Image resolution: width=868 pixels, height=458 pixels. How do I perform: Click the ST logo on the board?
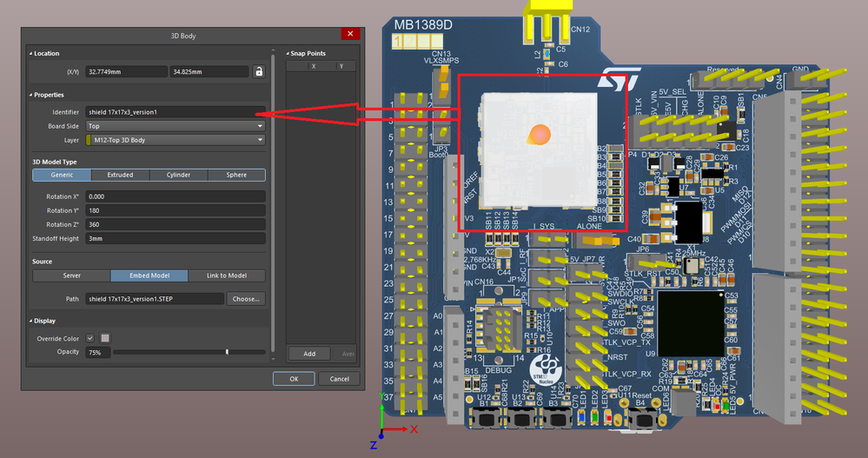(x=619, y=79)
